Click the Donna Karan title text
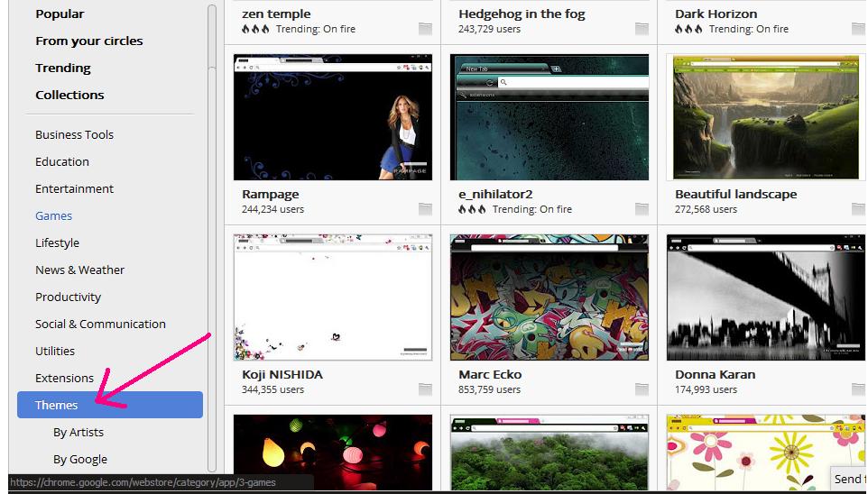 pyautogui.click(x=716, y=374)
